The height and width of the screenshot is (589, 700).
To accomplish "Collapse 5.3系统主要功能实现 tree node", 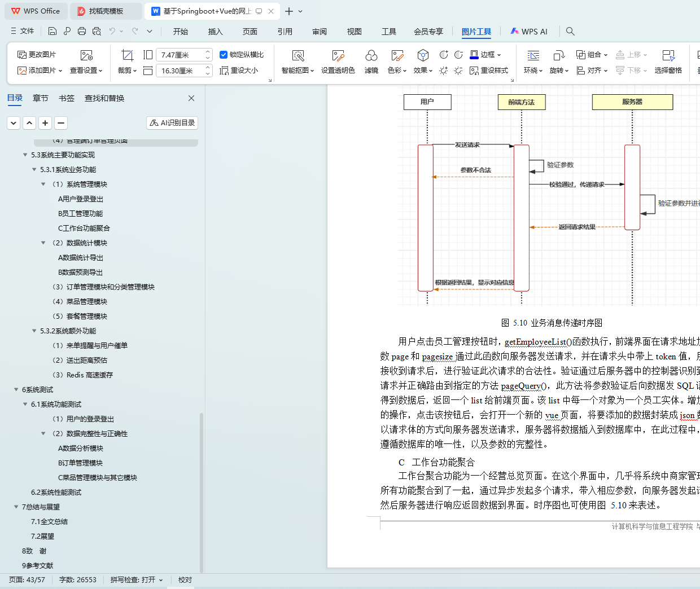I will [25, 155].
